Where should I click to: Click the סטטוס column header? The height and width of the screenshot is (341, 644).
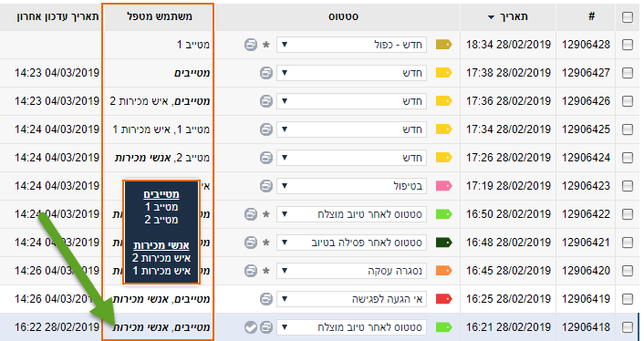pos(343,16)
